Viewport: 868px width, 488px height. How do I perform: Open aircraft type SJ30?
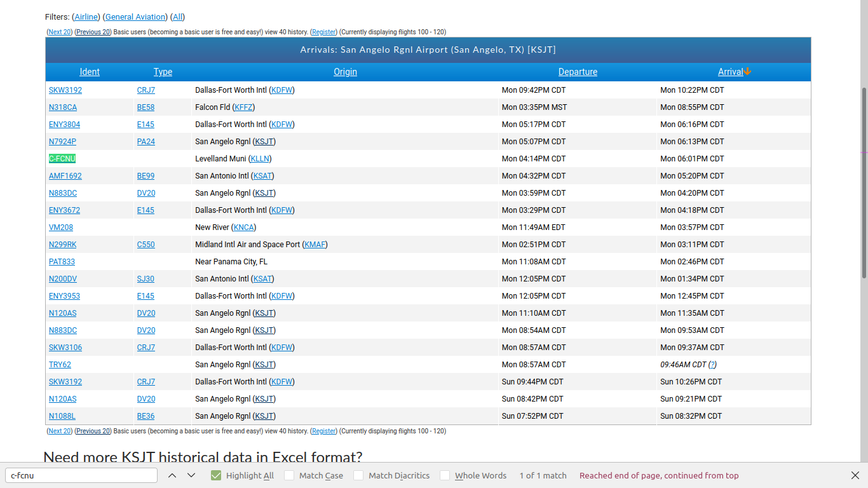point(146,279)
